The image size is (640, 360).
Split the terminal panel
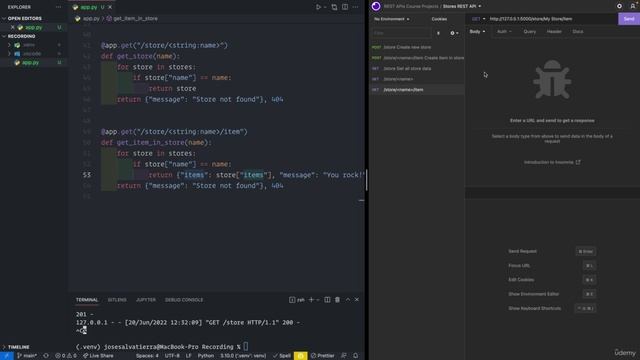pyautogui.click(x=327, y=300)
